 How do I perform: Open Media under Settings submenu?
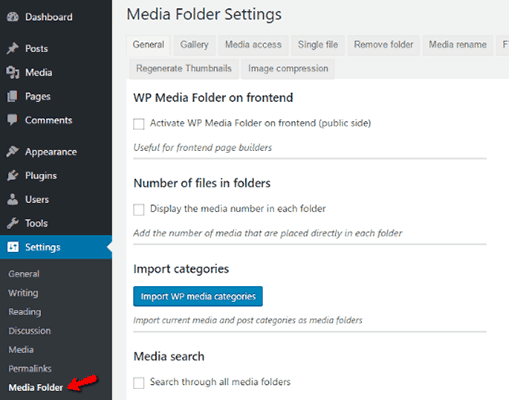tap(21, 350)
